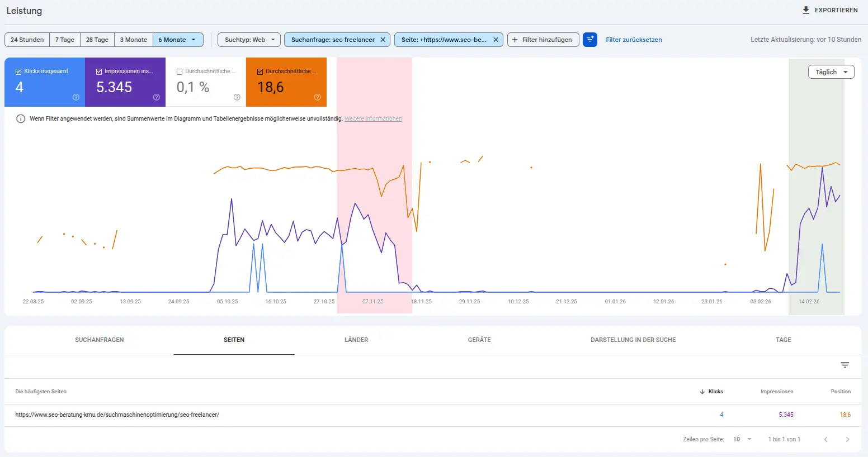868x457 pixels.
Task: Click the info icon beside filter notice
Action: (x=21, y=118)
